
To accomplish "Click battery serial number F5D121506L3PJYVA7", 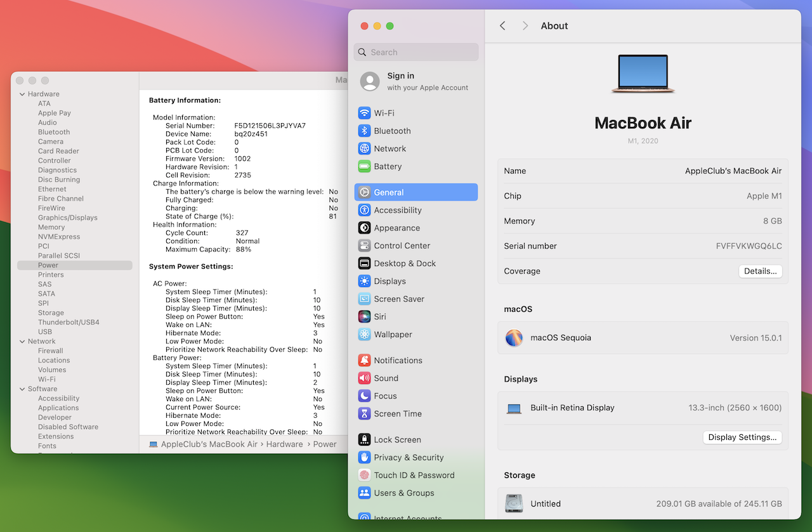I will pos(270,126).
